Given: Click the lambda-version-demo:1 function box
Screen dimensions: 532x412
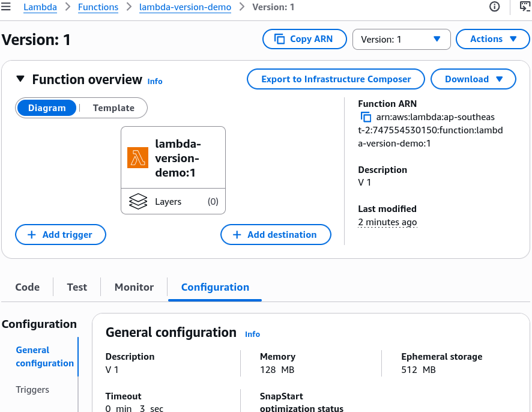Looking at the screenshot, I should pyautogui.click(x=173, y=158).
